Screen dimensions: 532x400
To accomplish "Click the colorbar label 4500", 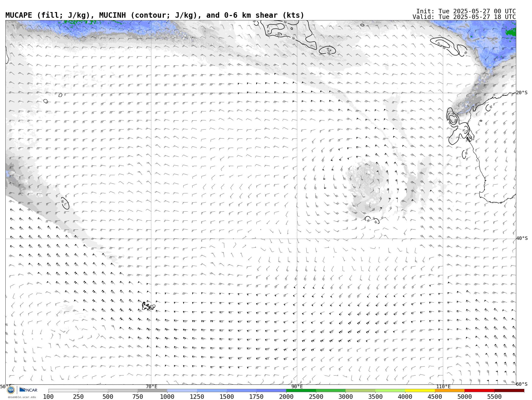I will tap(435, 397).
